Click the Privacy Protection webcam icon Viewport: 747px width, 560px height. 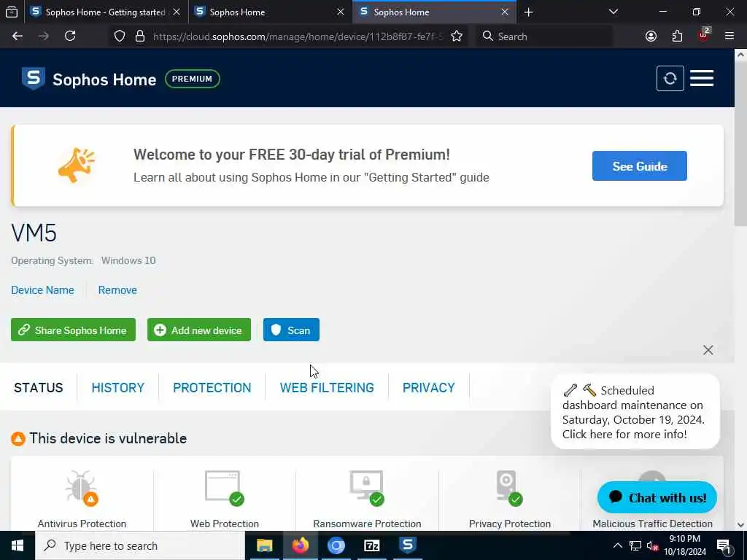509,487
